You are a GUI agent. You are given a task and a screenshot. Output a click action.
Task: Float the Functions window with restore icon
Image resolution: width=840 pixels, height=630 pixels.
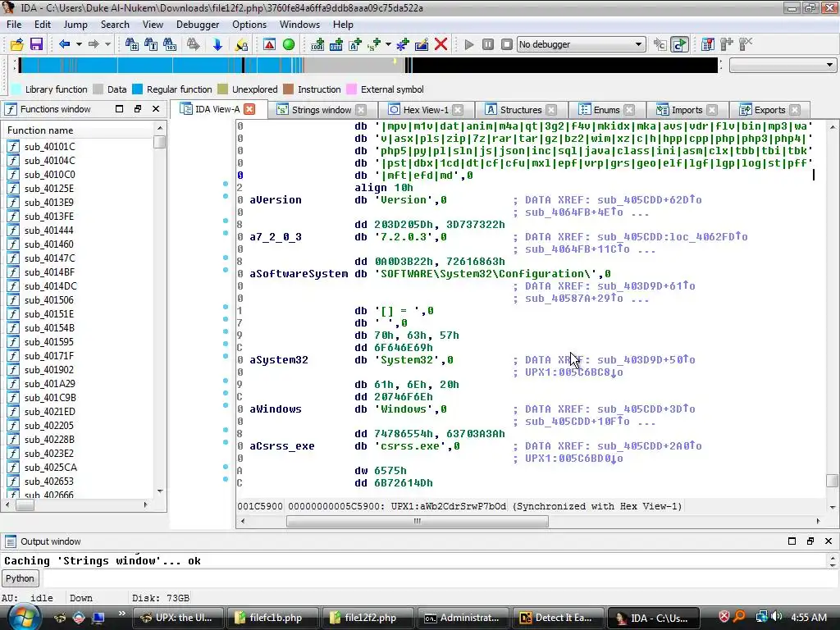coord(138,109)
